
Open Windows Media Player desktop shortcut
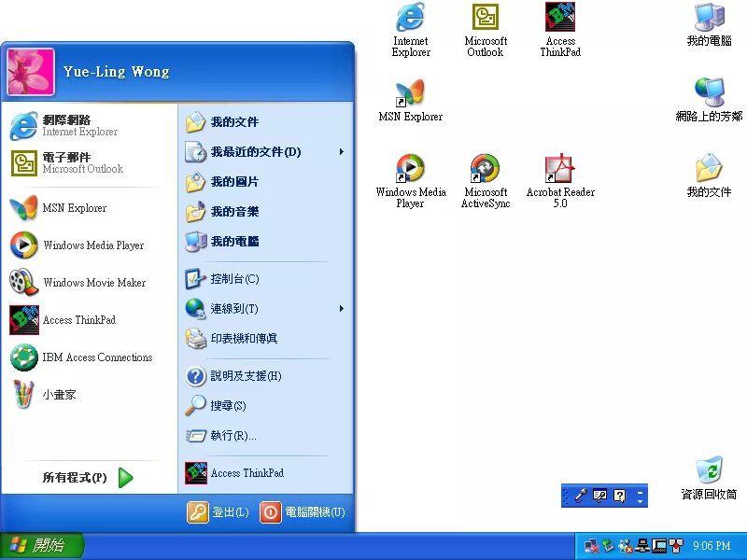tap(410, 181)
